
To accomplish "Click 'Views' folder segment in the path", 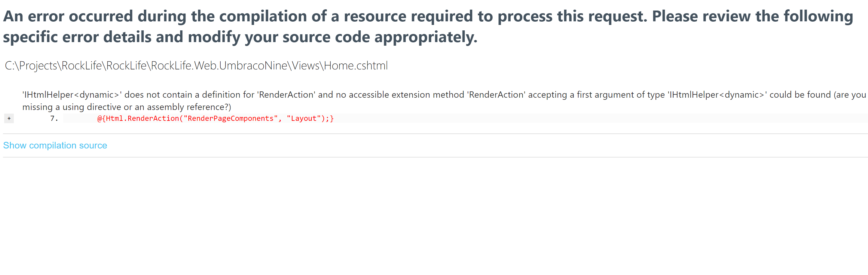I will point(305,66).
